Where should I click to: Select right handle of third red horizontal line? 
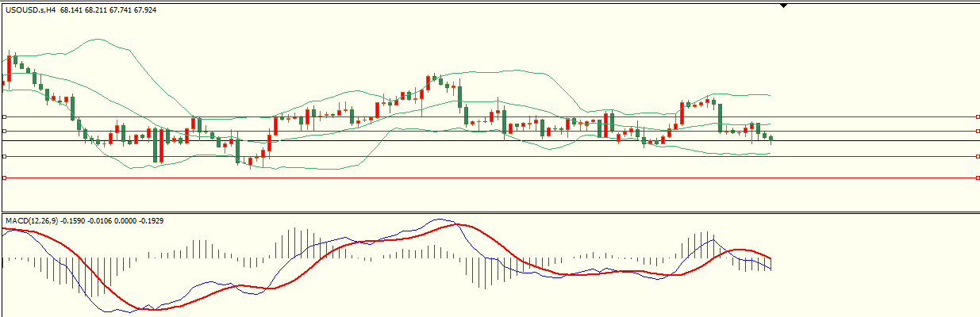977,157
